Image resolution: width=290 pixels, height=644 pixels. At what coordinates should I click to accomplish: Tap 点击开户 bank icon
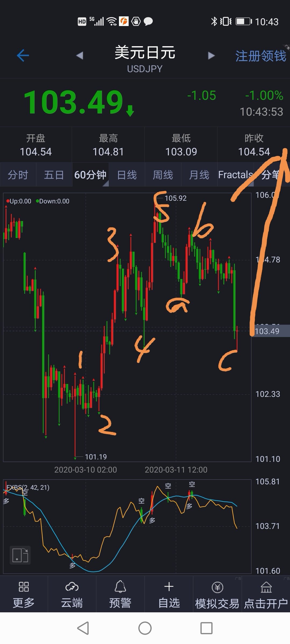point(266,587)
